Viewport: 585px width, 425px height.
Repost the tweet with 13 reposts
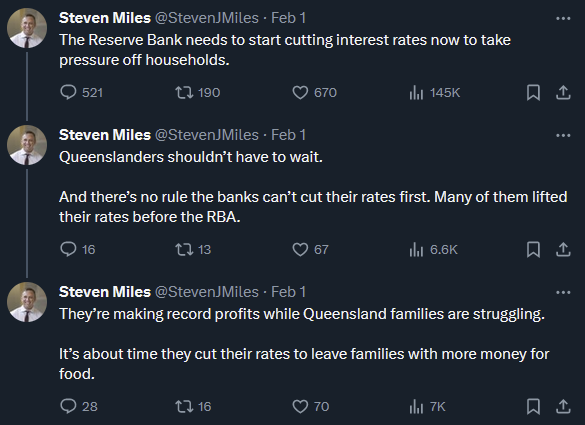(x=184, y=249)
